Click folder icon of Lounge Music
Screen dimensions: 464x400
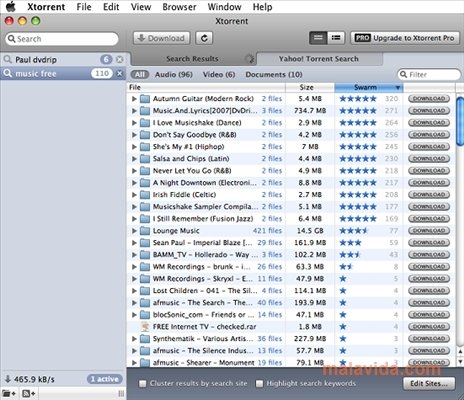(x=145, y=231)
